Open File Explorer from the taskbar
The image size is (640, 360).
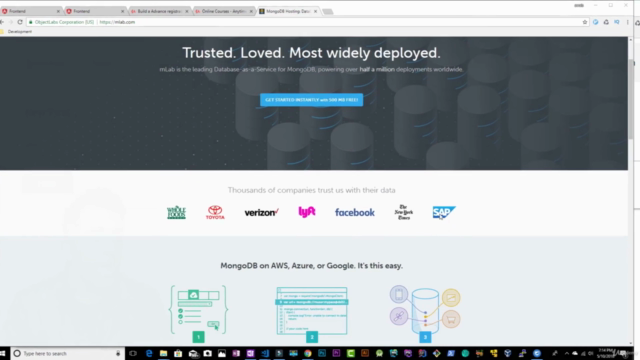tap(163, 353)
